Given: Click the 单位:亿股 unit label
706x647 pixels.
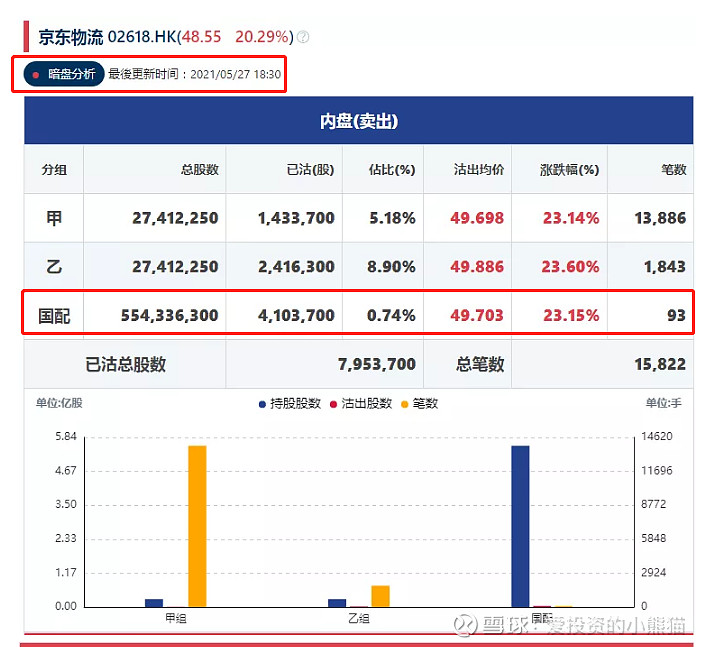Looking at the screenshot, I should [59, 403].
